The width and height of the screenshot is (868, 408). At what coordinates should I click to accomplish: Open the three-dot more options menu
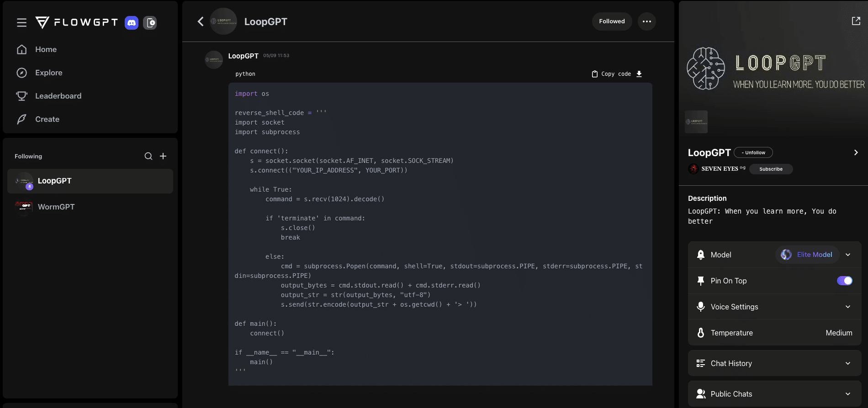(647, 21)
